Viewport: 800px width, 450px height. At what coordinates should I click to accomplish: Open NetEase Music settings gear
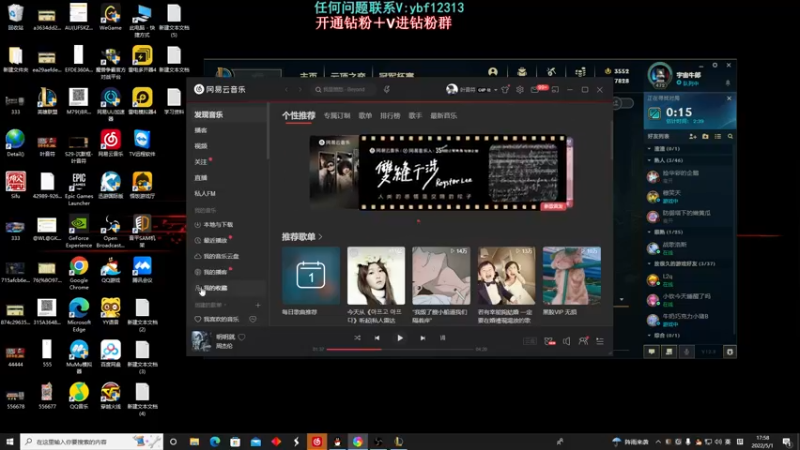pos(520,89)
